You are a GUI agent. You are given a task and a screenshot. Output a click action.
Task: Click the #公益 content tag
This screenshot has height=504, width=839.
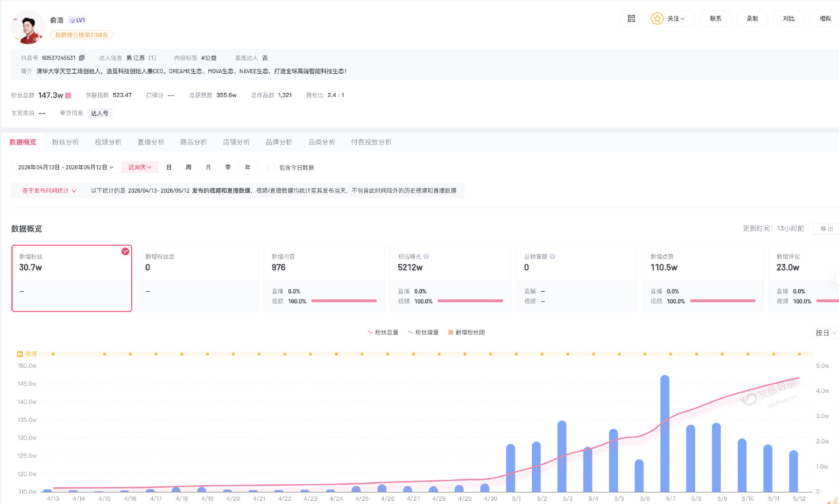tap(209, 58)
